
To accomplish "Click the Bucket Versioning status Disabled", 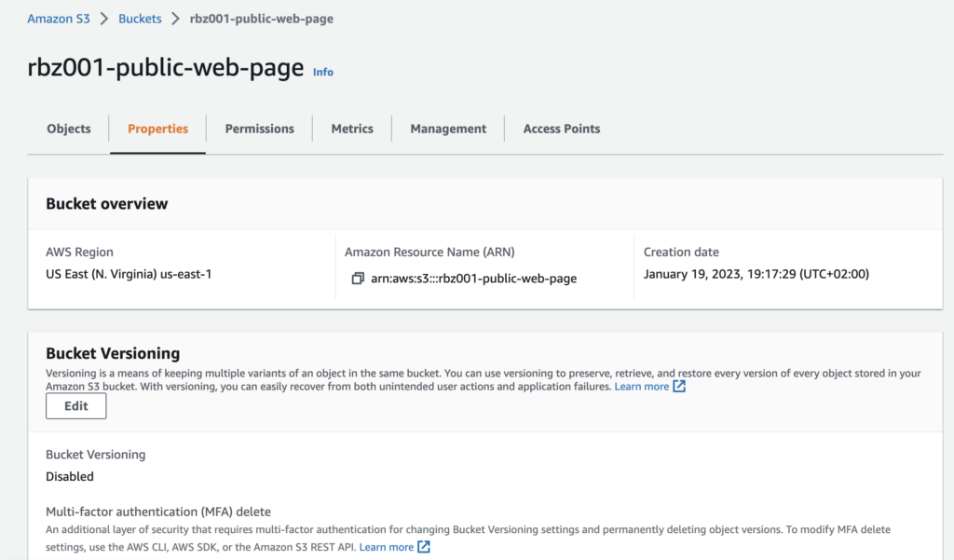I will coord(70,477).
